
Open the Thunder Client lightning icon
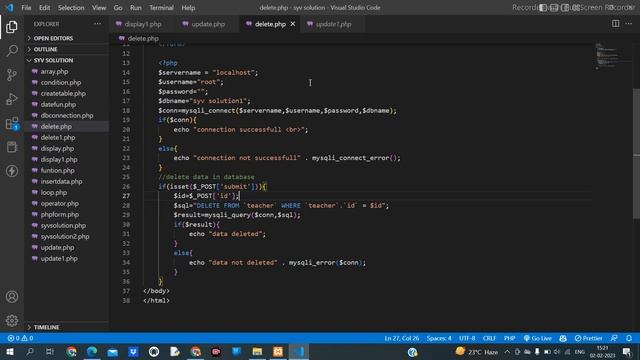12,171
